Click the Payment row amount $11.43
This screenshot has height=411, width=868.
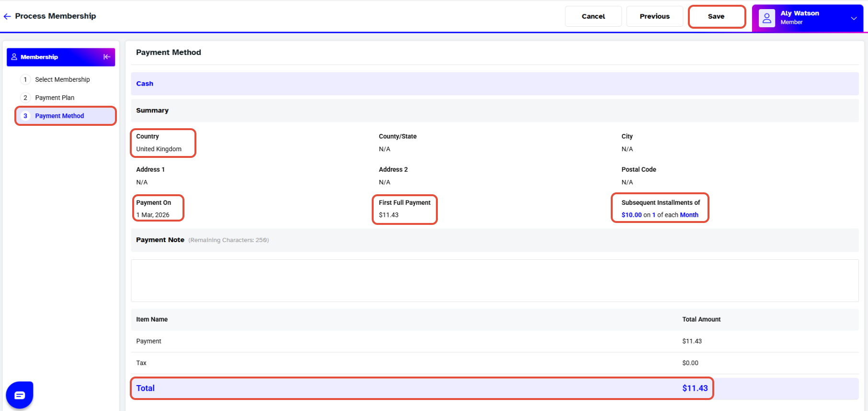tap(692, 341)
